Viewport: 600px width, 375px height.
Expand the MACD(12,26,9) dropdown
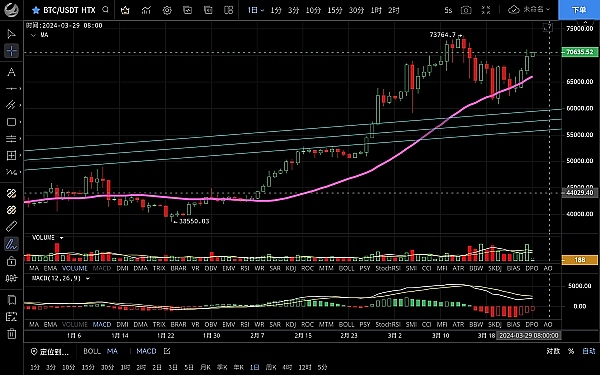88,279
